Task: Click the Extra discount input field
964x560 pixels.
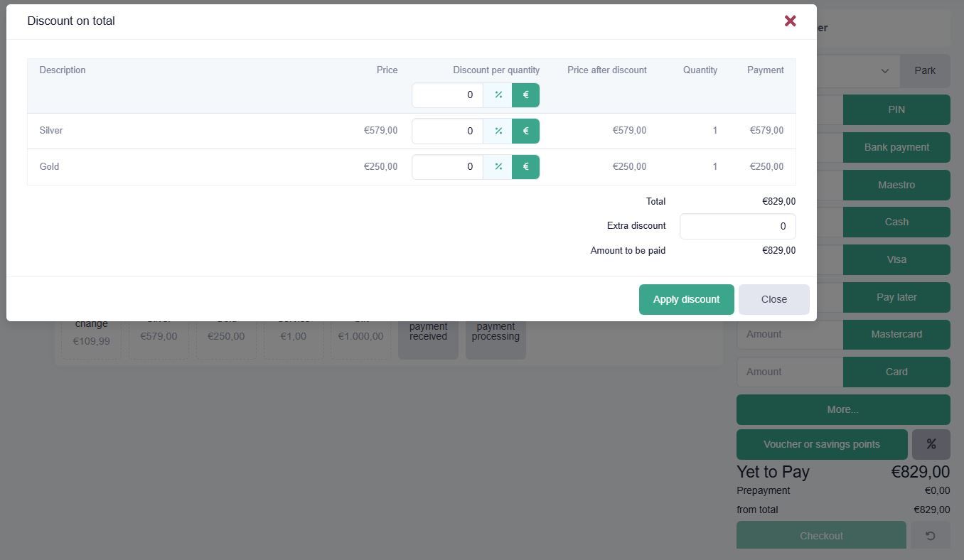Action: [737, 226]
